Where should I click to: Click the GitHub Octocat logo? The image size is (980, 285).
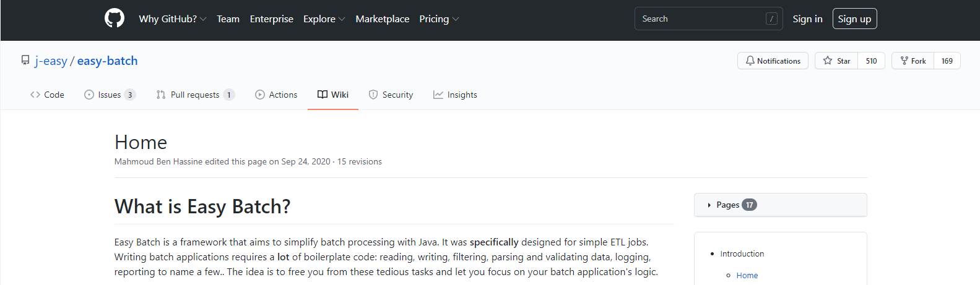pyautogui.click(x=115, y=19)
